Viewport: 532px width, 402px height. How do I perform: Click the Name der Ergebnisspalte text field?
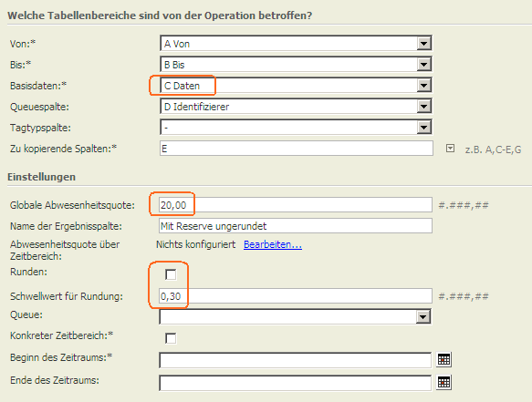[295, 226]
